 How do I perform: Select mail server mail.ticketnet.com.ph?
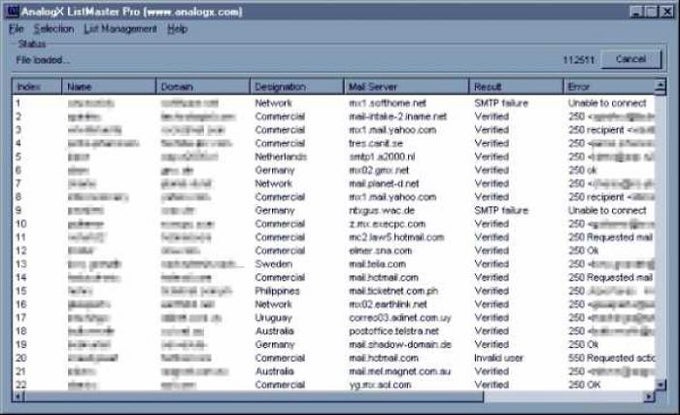[393, 291]
